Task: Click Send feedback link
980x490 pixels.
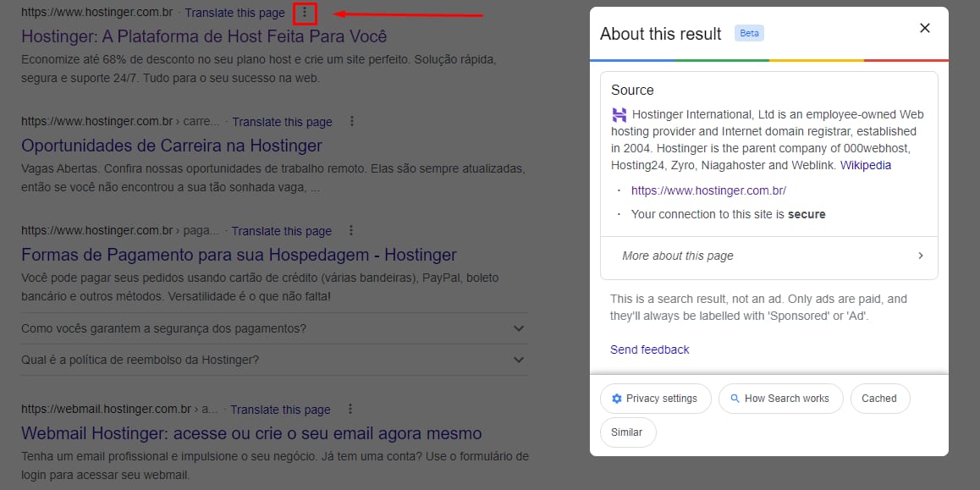Action: click(x=649, y=350)
